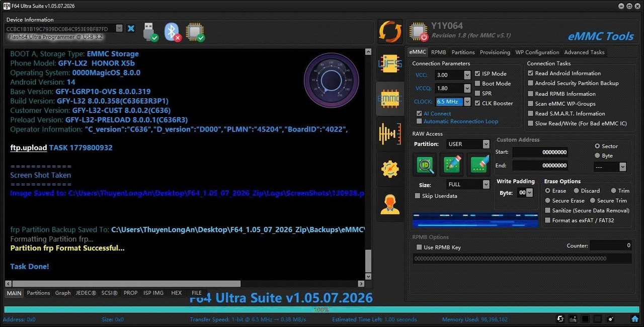The height and width of the screenshot is (327, 644).
Task: Open the UFS tools sidebar icon
Action: pos(390,64)
